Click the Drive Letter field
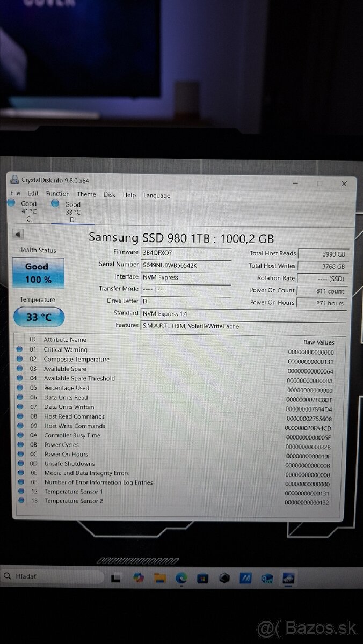Image resolution: width=363 pixels, height=644 pixels. [186, 302]
